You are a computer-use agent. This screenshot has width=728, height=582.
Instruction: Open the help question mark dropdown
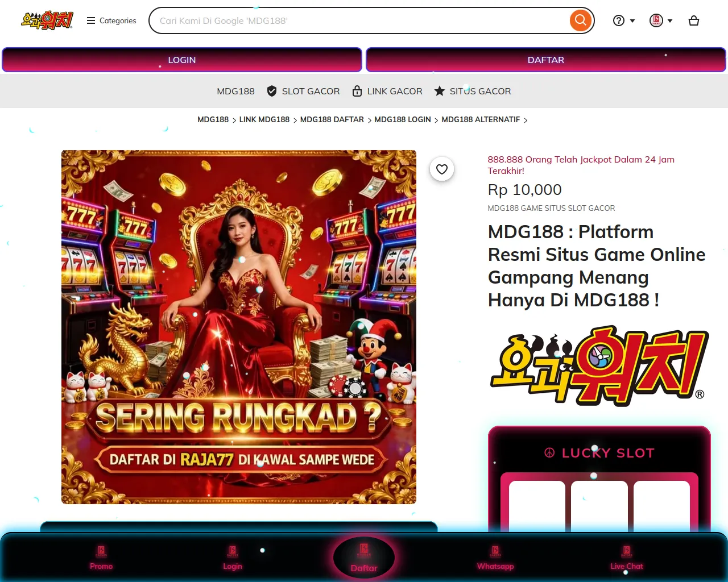click(x=624, y=20)
